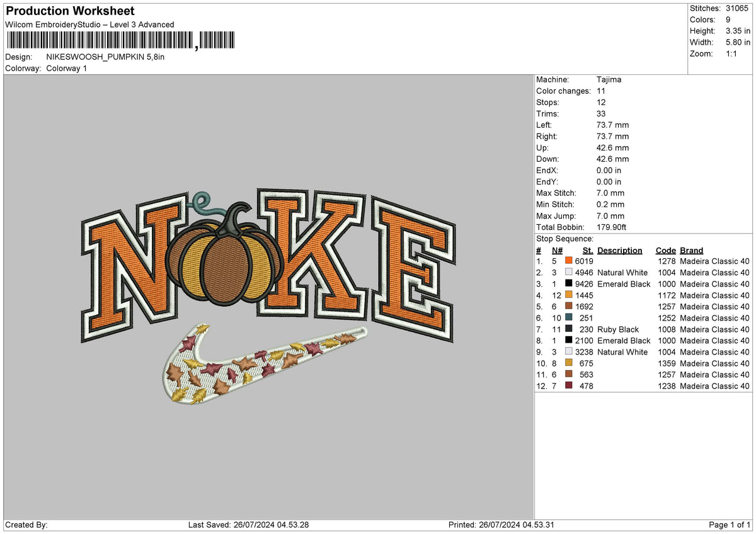
Task: Click the Stop Sequence heading
Action: click(564, 239)
